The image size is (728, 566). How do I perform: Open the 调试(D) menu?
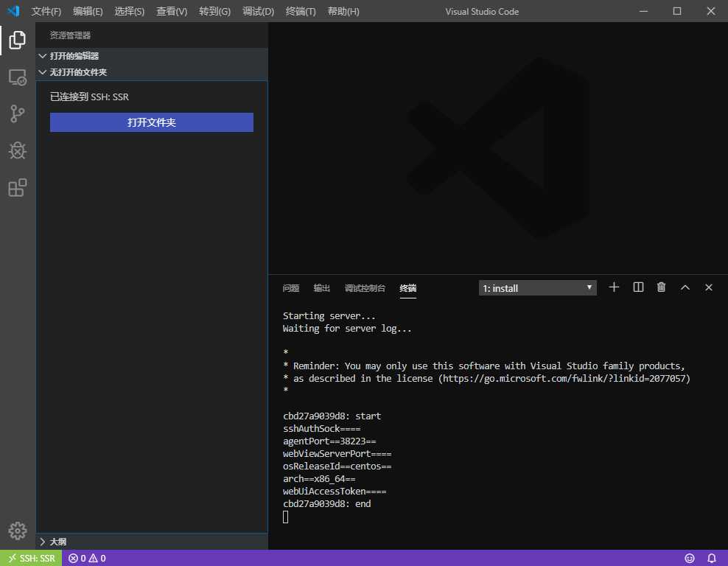258,11
